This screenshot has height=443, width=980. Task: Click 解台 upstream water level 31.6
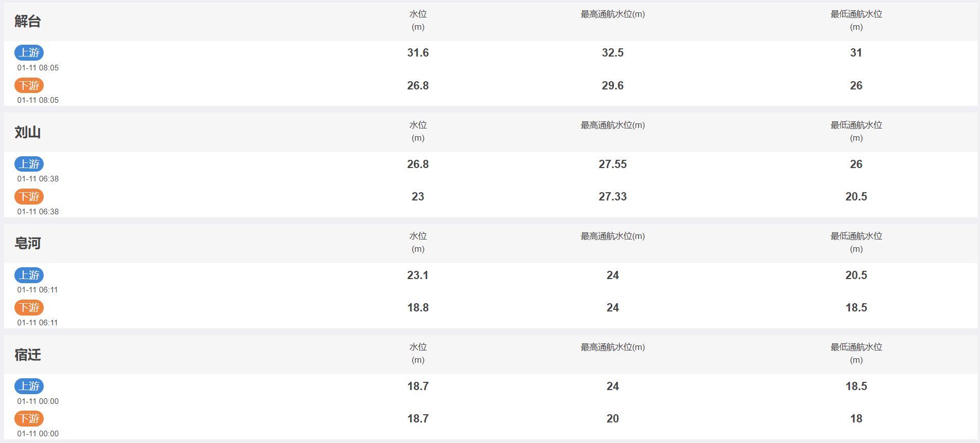[418, 52]
